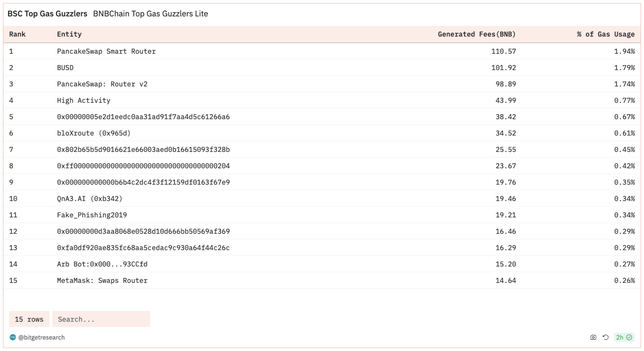Image resolution: width=644 pixels, height=351 pixels.
Task: Sort by Generated Fees(BNB) column header
Action: tap(477, 34)
